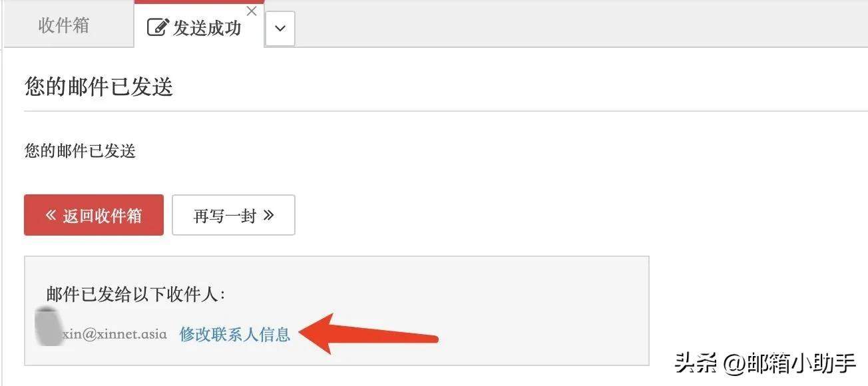Click the blurred recipient name block

(x=50, y=326)
